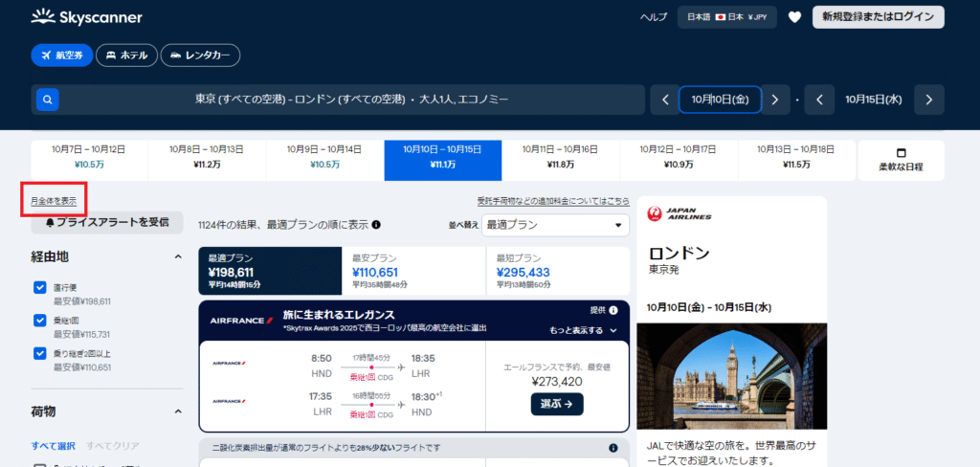Open 受託手荷物などの追加料金についてはこちら link
This screenshot has height=467, width=980.
(x=553, y=201)
